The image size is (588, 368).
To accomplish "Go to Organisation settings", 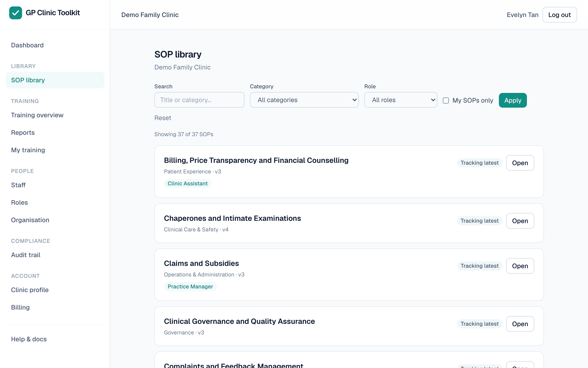I will click(x=55, y=220).
